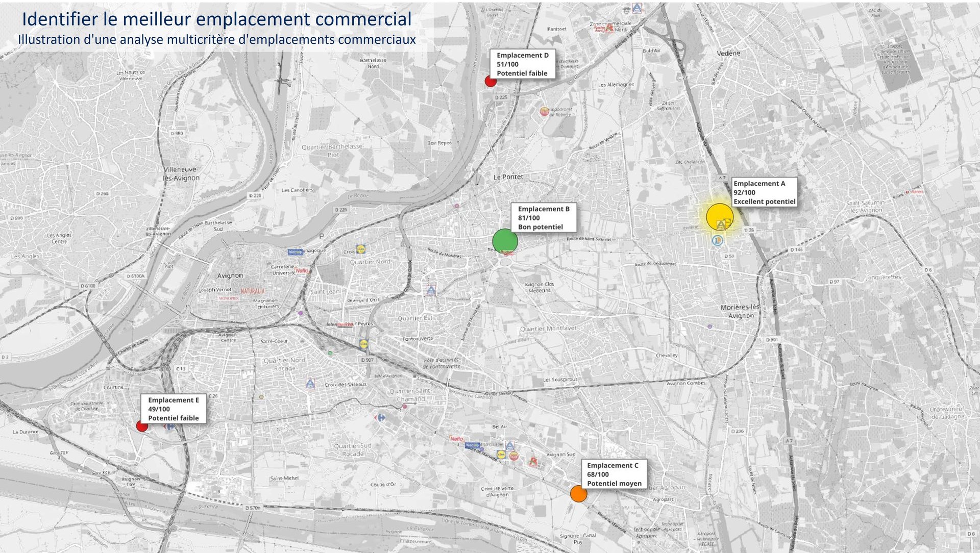Click the green Emplacement B marker
The height and width of the screenshot is (553, 980).
(x=505, y=241)
